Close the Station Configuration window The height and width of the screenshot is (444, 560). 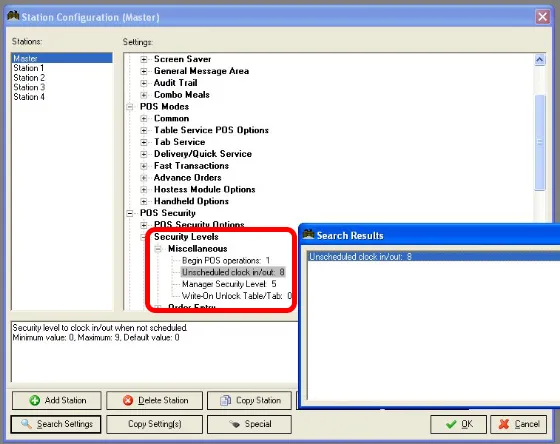pyautogui.click(x=542, y=17)
